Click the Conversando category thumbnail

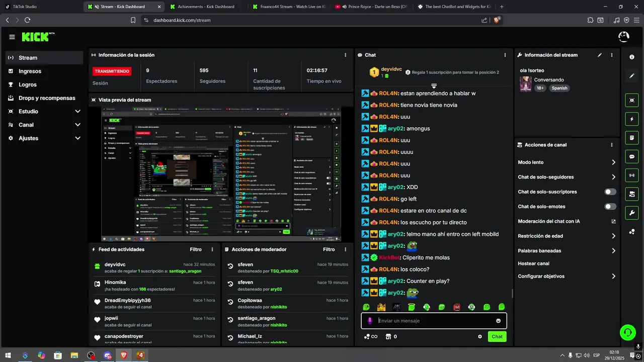(x=525, y=83)
